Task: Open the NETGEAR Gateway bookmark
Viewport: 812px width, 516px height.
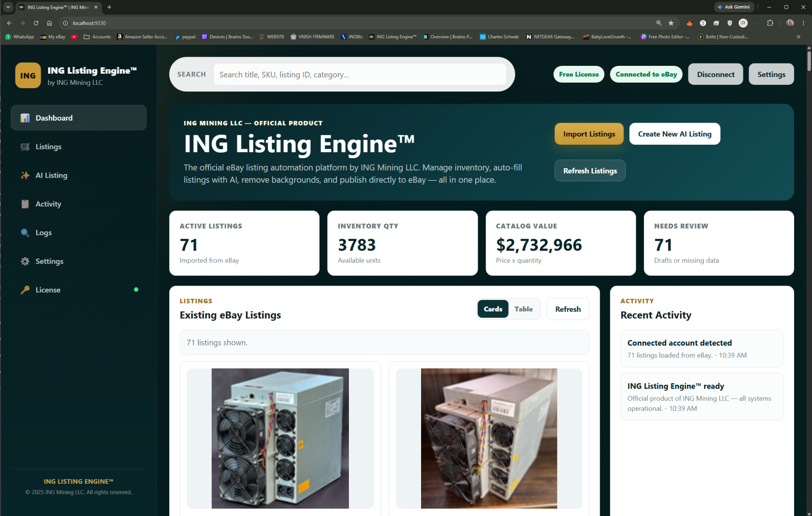Action: click(x=550, y=36)
